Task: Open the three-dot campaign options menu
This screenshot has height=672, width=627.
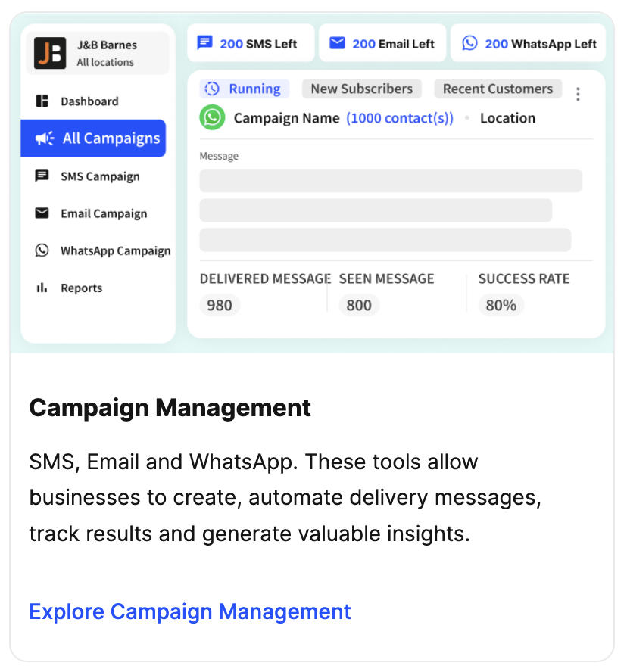Action: pyautogui.click(x=578, y=94)
